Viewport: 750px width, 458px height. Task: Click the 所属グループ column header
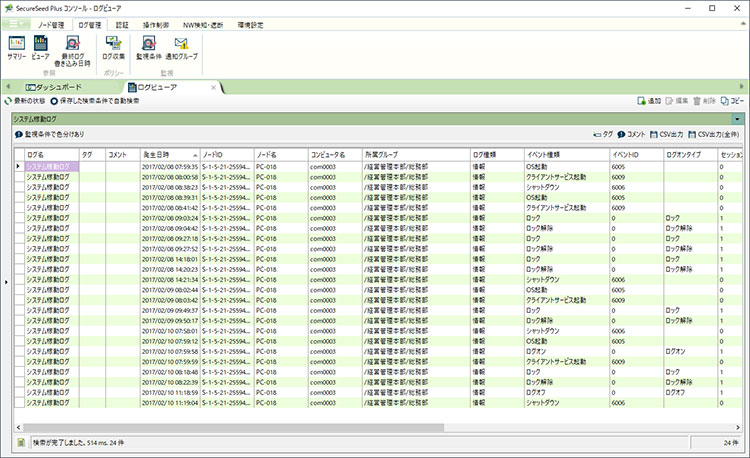point(416,155)
